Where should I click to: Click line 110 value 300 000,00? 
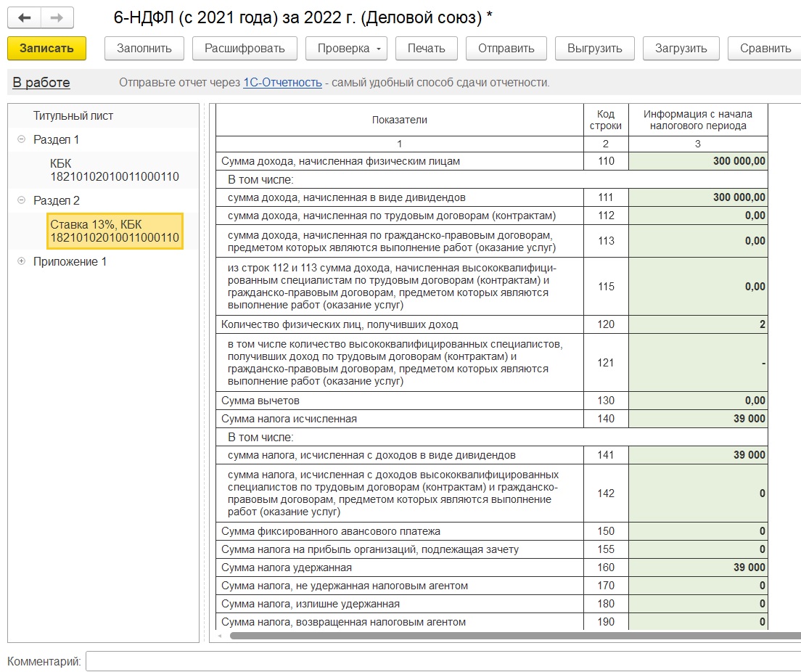(x=698, y=161)
